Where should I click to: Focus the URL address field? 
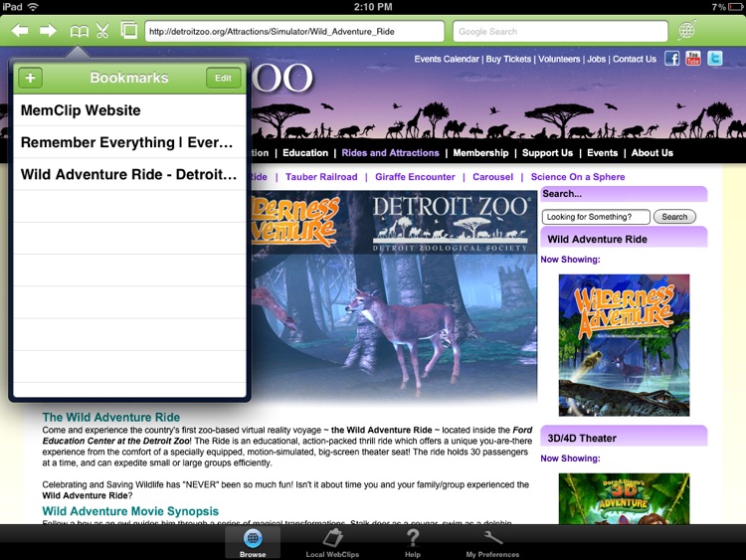(294, 32)
